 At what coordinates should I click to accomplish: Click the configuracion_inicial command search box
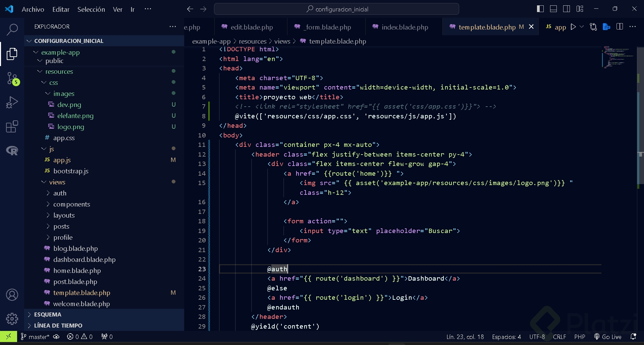pyautogui.click(x=336, y=9)
